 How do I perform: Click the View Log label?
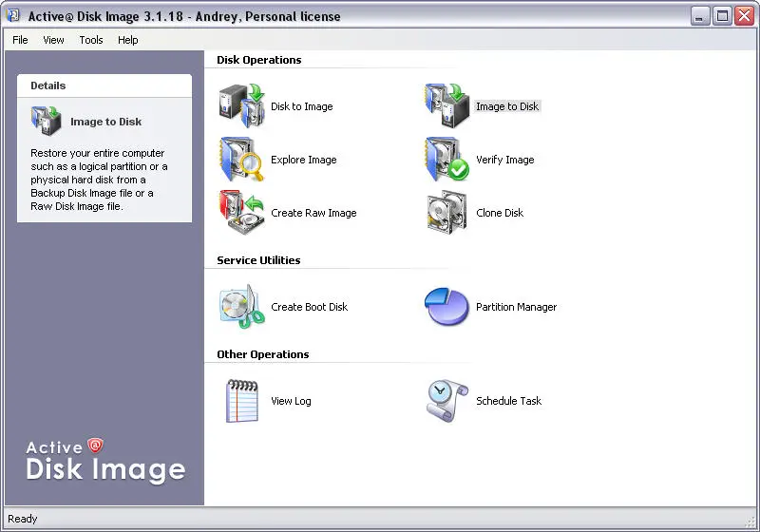pos(291,401)
